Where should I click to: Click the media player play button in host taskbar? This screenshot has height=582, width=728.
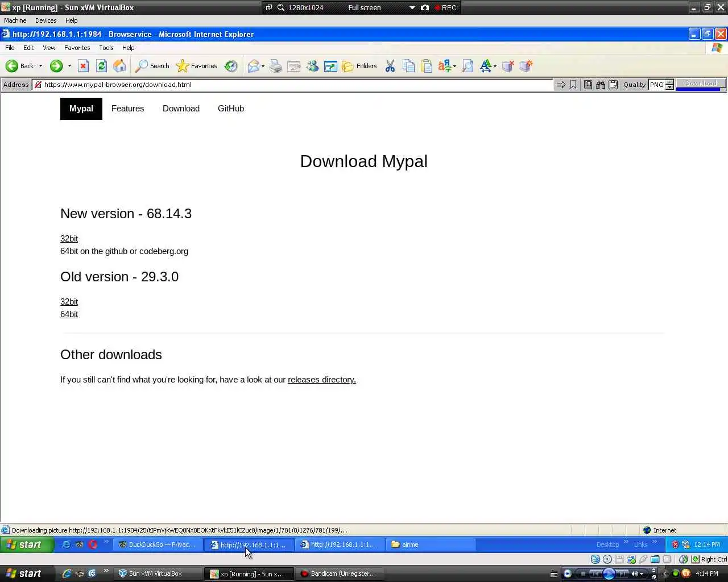click(609, 573)
